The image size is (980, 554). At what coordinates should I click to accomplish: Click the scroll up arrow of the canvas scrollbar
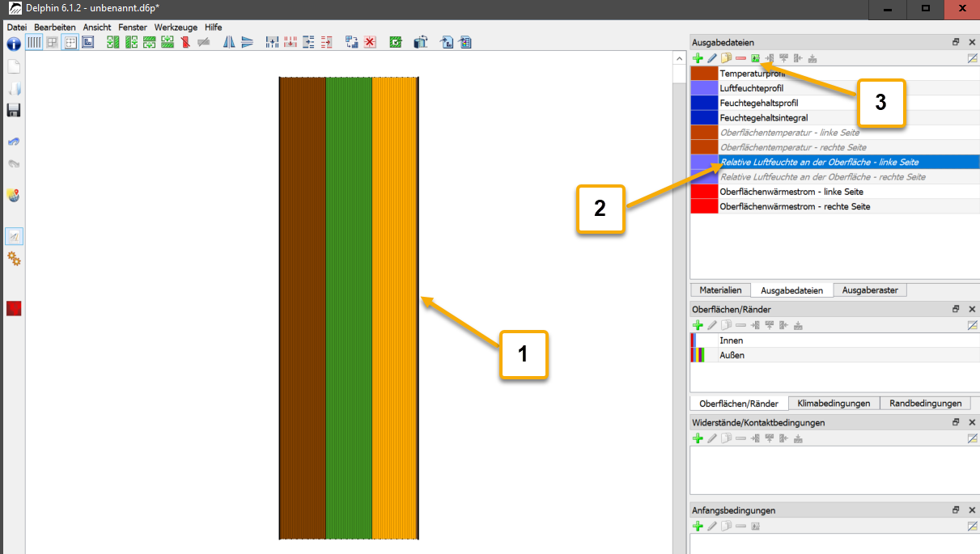pyautogui.click(x=678, y=58)
